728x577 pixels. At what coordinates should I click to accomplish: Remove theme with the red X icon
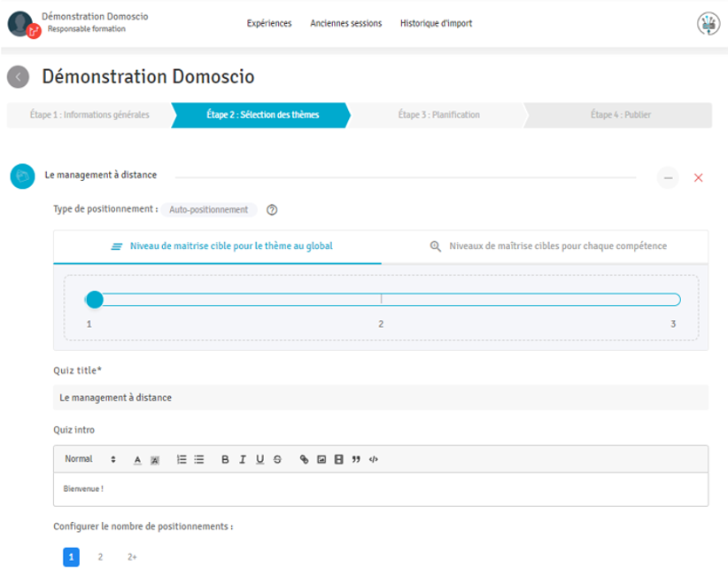coord(698,178)
